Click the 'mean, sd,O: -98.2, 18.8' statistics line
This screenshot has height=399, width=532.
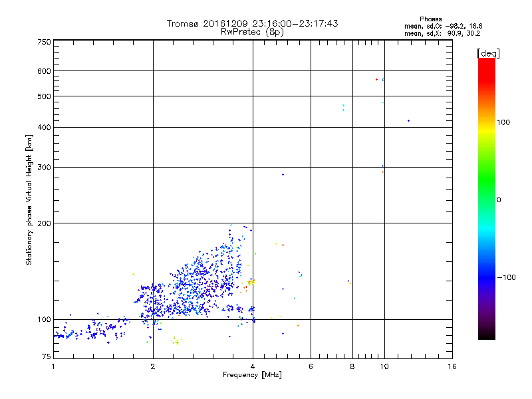pyautogui.click(x=443, y=26)
